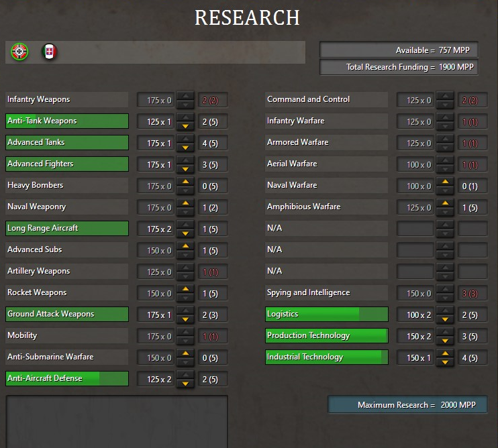Viewport: 498px width, 448px height.
Task: Increase Naval Weaponry research with up arrow
Action: tap(185, 203)
